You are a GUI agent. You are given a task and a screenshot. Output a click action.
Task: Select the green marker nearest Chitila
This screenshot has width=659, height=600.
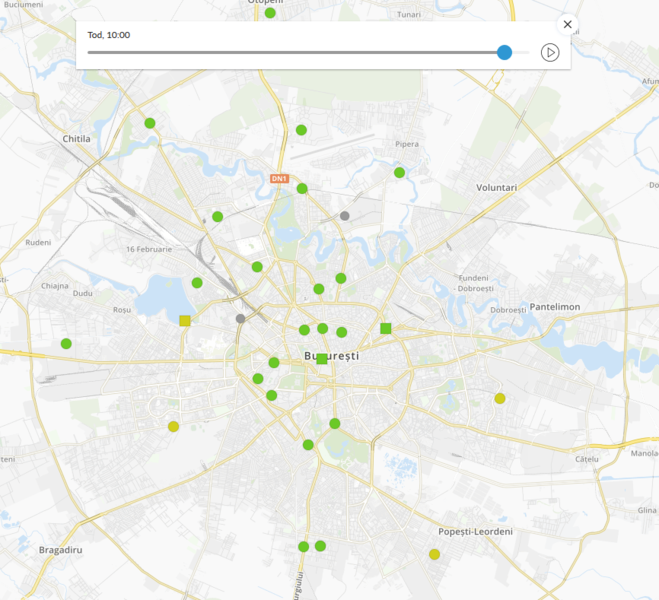[150, 123]
